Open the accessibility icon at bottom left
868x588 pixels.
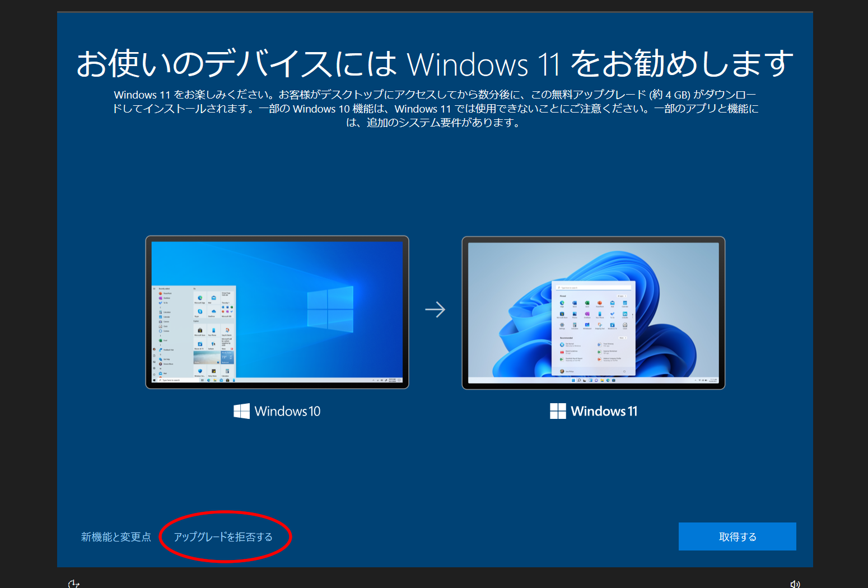coord(73,584)
